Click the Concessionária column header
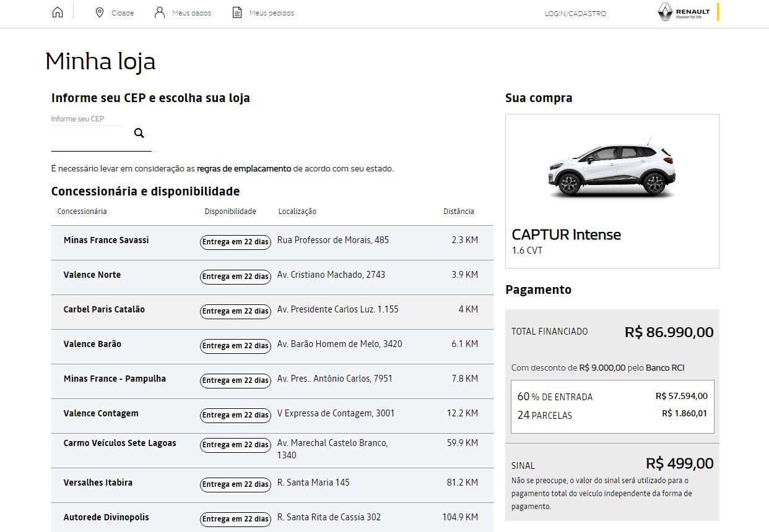 point(82,212)
